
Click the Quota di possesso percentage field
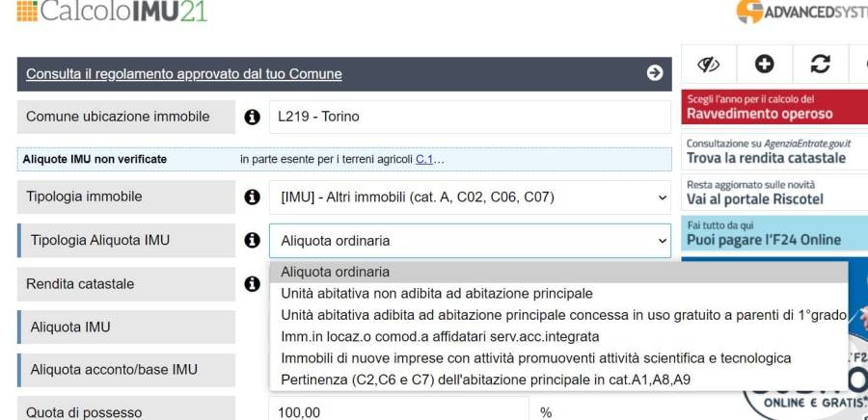[397, 411]
